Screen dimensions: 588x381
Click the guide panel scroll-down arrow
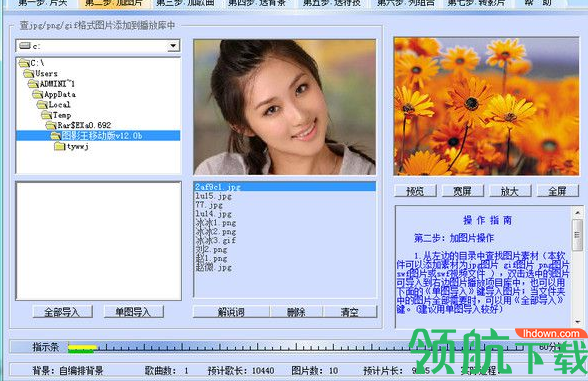click(x=577, y=322)
